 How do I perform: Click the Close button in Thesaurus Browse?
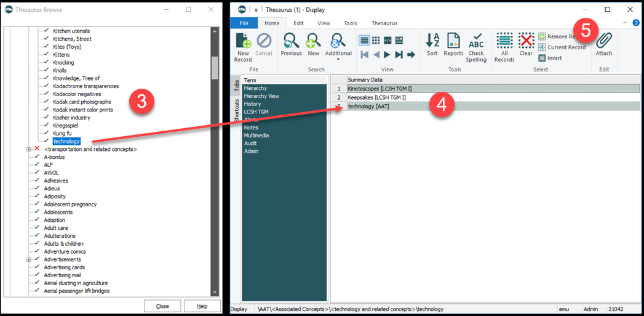(x=162, y=306)
